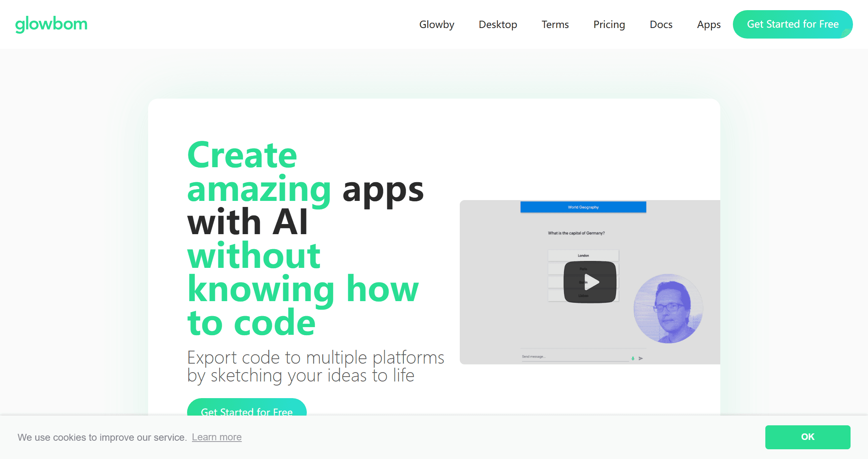Click hero Get Started for Free button below subtitle
Screen dimensions: 868x459
click(x=247, y=408)
